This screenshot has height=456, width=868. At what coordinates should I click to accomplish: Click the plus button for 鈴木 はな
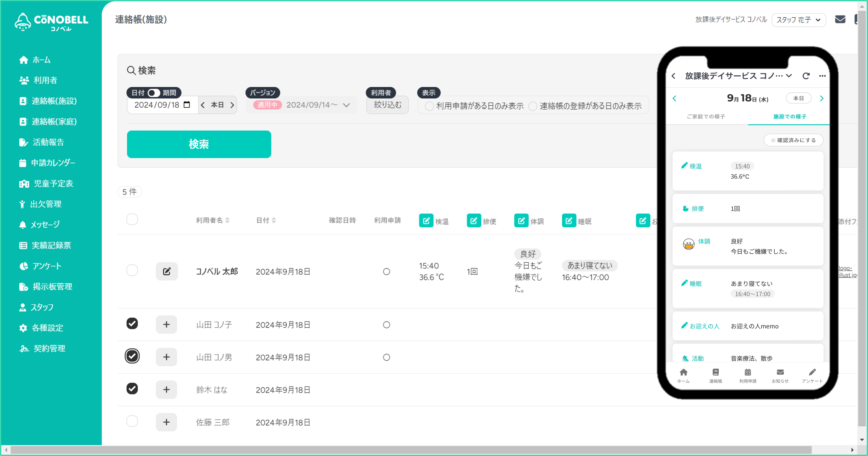[166, 389]
